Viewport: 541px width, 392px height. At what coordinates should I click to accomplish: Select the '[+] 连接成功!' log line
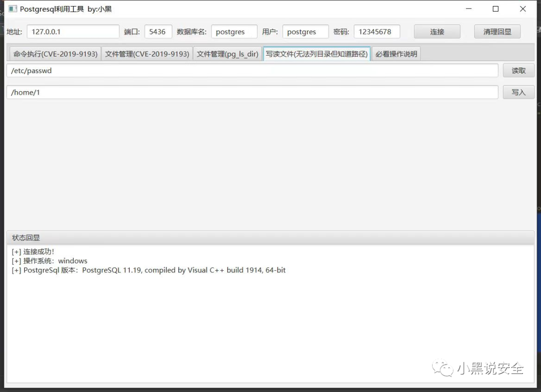click(33, 252)
